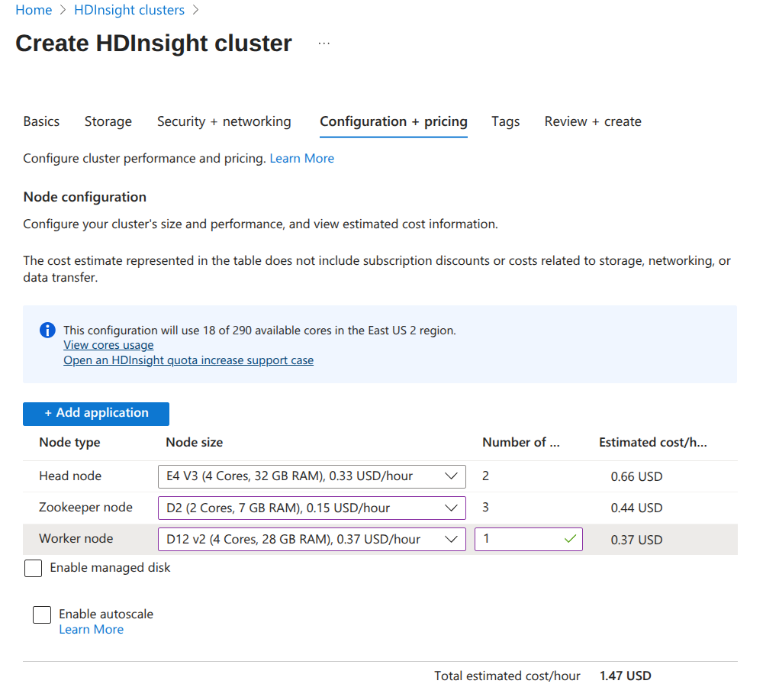The image size is (779, 700).
Task: Click Learn More next to cluster performance text
Action: tap(302, 159)
